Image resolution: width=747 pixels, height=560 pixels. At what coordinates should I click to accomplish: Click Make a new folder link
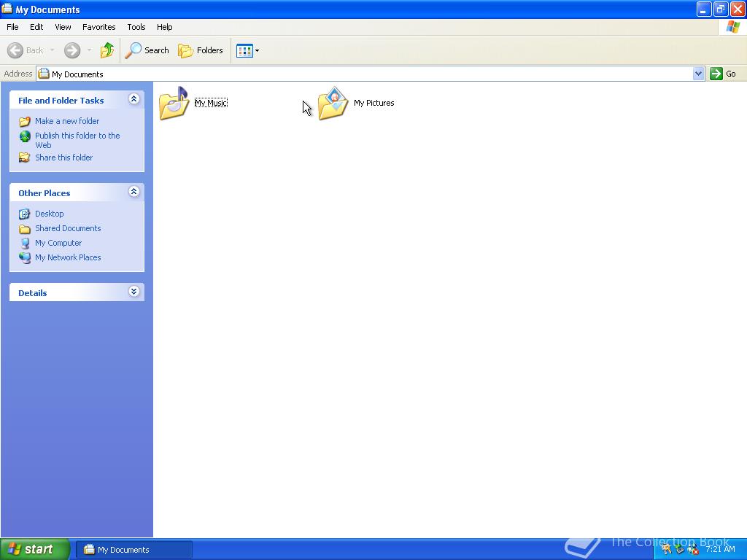[67, 121]
